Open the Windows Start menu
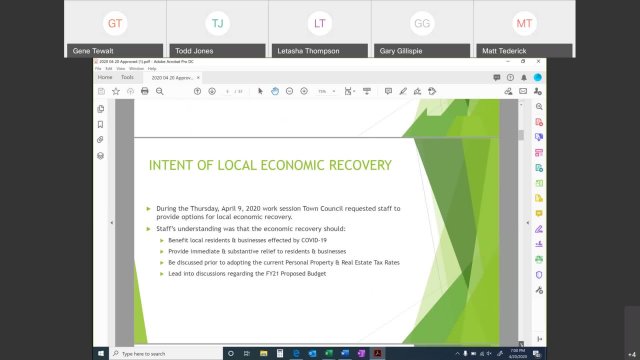The width and height of the screenshot is (640, 360). [101, 353]
